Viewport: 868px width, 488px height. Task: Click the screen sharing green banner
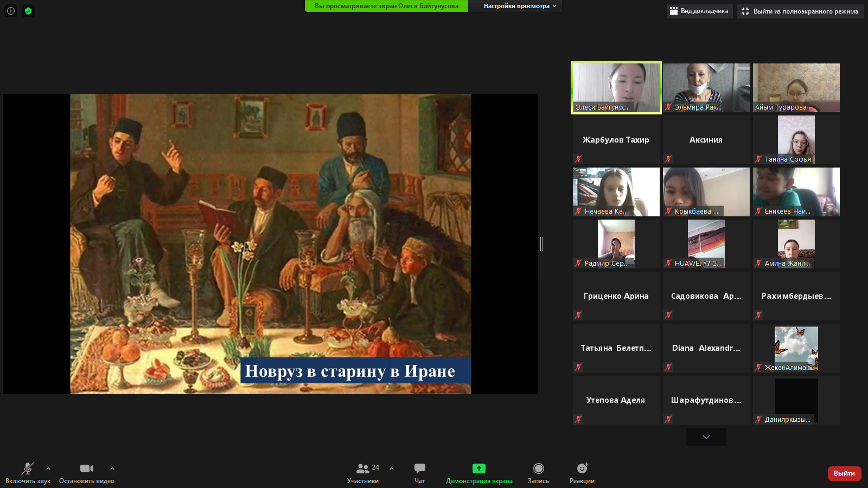[x=386, y=6]
